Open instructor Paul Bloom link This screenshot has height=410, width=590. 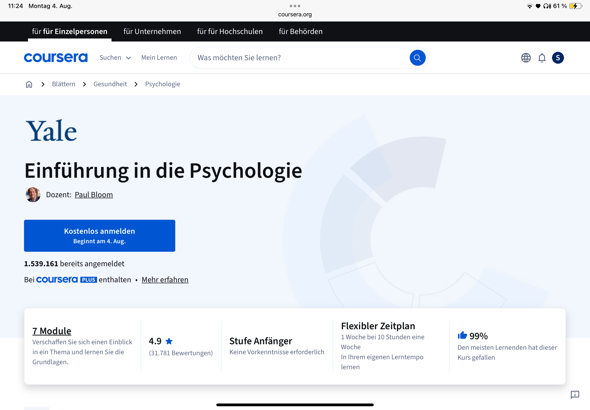tap(94, 195)
